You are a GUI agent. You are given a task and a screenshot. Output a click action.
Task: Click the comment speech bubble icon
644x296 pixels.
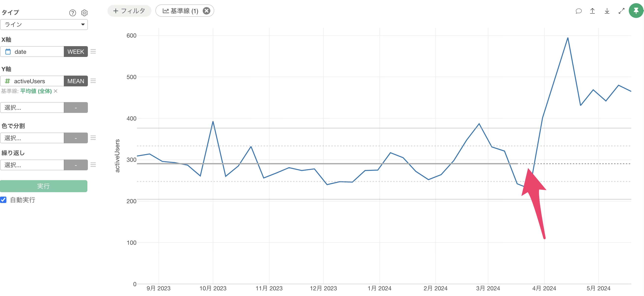pos(578,11)
